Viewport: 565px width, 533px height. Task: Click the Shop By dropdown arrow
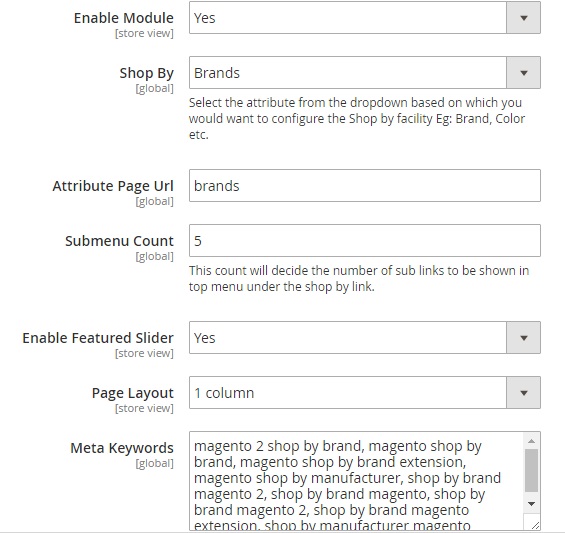pyautogui.click(x=524, y=72)
